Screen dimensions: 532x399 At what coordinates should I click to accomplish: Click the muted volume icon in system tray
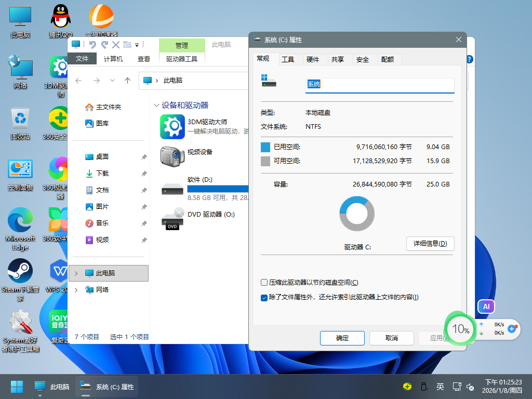coord(470,387)
